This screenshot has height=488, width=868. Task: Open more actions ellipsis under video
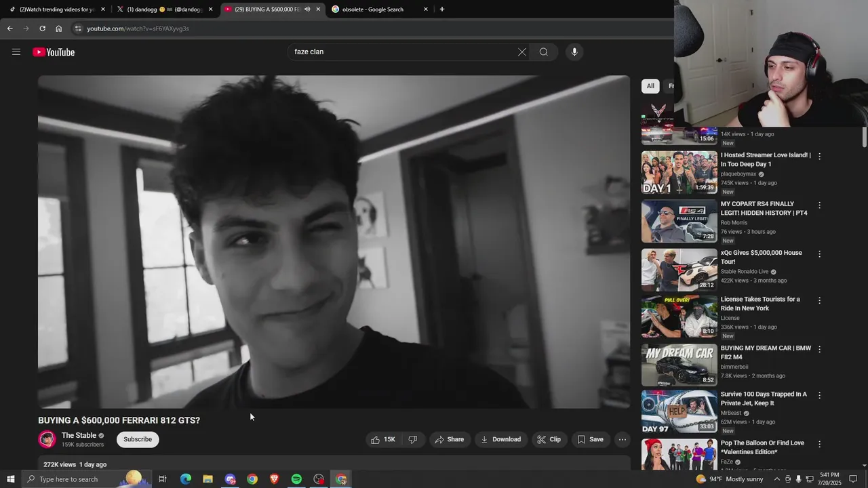click(x=622, y=439)
